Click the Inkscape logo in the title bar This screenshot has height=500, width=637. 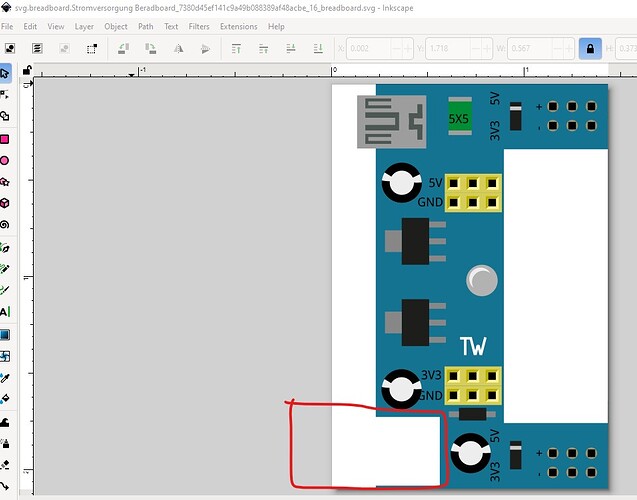click(x=6, y=7)
